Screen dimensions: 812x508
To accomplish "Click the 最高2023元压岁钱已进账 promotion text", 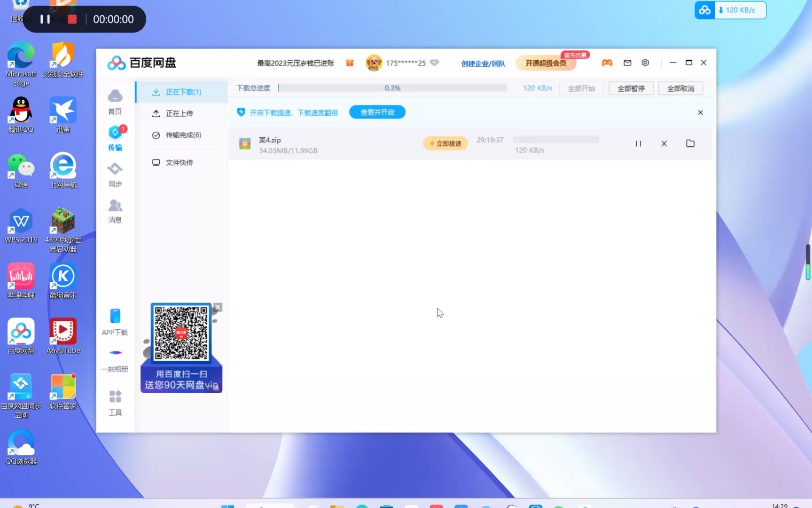I will tap(296, 63).
